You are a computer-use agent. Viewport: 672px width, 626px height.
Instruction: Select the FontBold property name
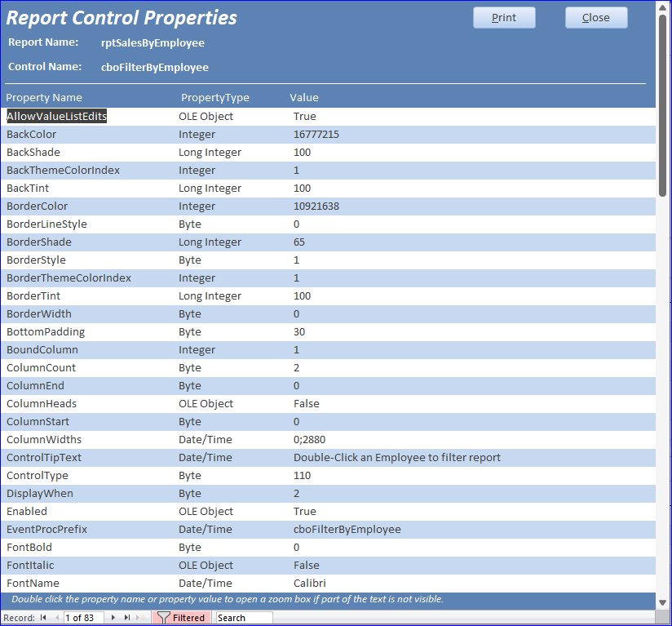29,548
